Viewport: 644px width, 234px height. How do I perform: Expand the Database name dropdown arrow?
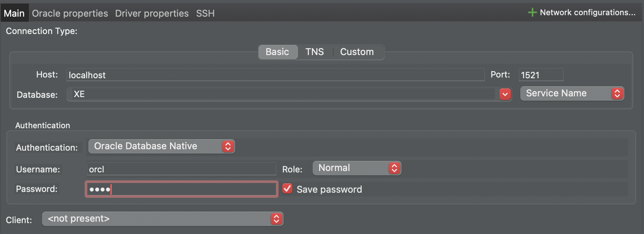tap(505, 95)
